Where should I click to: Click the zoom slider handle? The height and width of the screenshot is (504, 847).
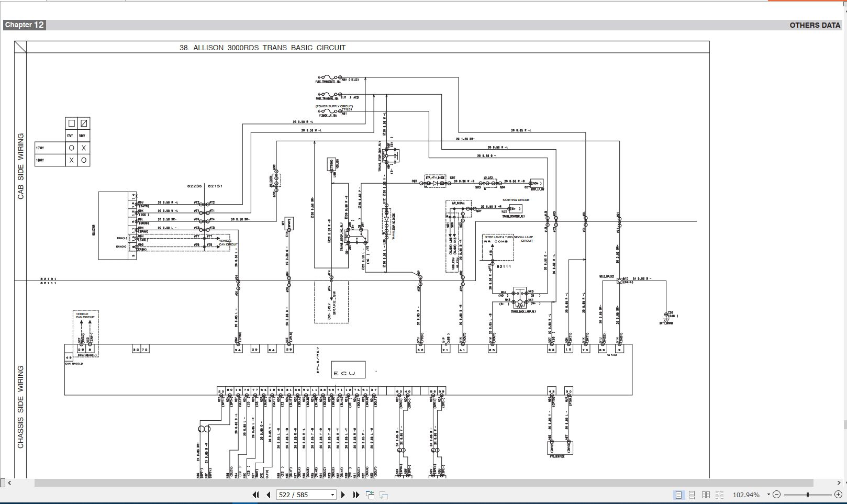point(808,495)
